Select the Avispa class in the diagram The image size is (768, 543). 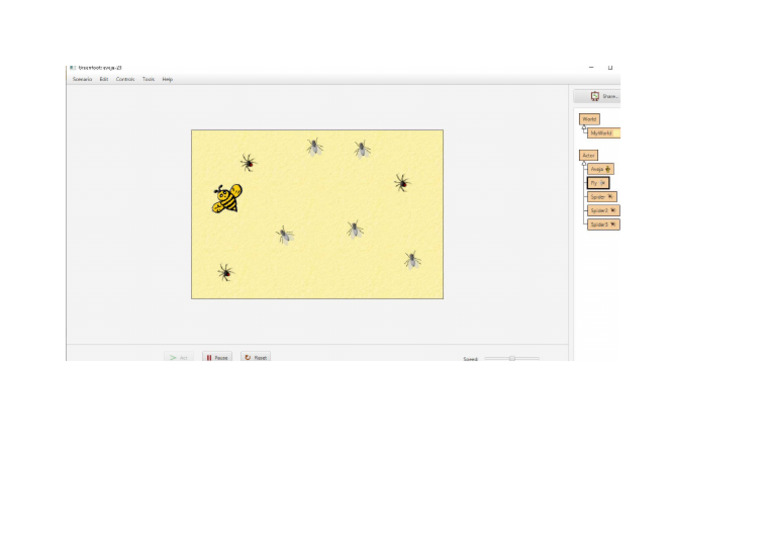pos(600,169)
